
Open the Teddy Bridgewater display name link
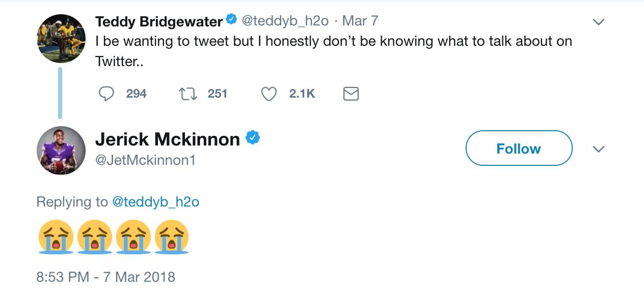coord(159,21)
